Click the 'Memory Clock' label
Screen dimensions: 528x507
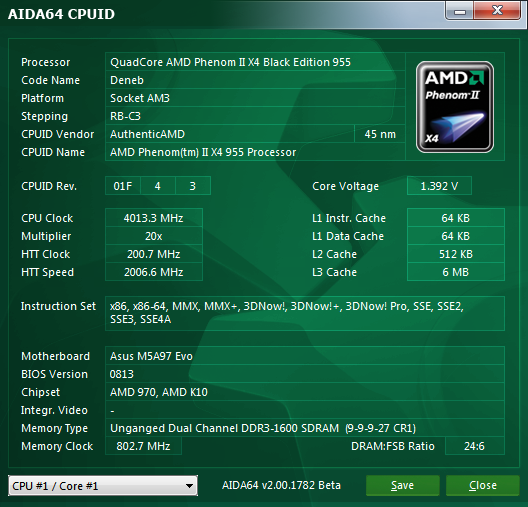pos(57,446)
